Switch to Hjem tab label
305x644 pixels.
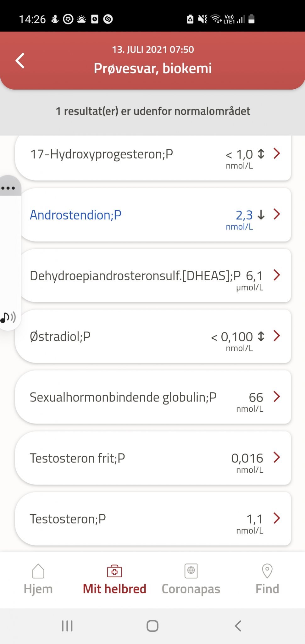click(x=38, y=589)
